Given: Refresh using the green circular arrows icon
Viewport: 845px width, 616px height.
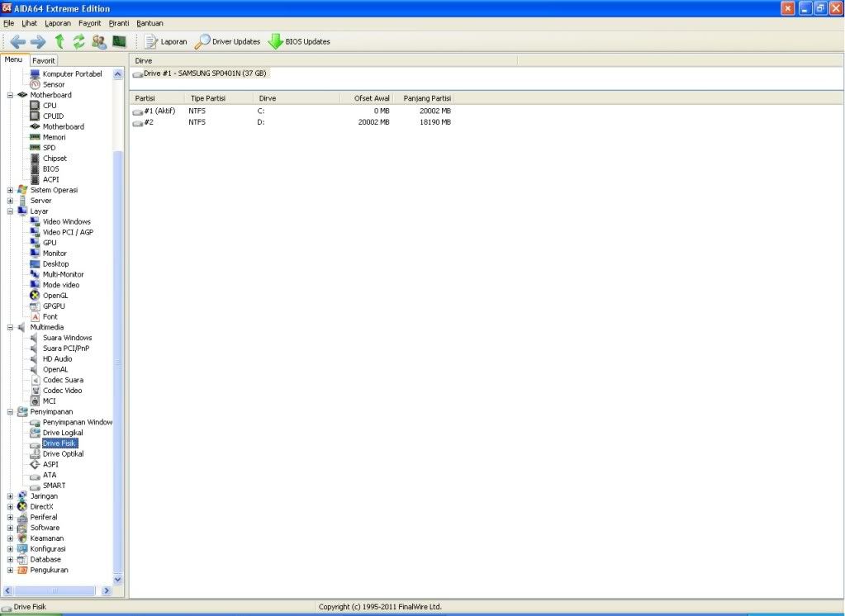Looking at the screenshot, I should [x=78, y=41].
